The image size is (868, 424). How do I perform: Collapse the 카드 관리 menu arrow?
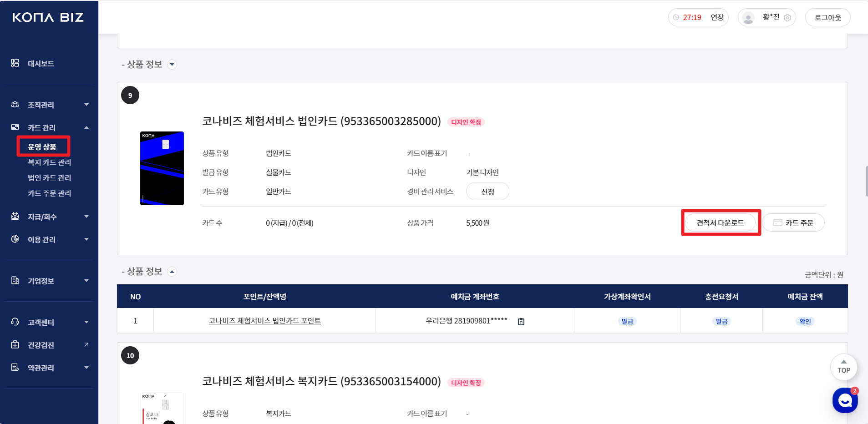(86, 127)
